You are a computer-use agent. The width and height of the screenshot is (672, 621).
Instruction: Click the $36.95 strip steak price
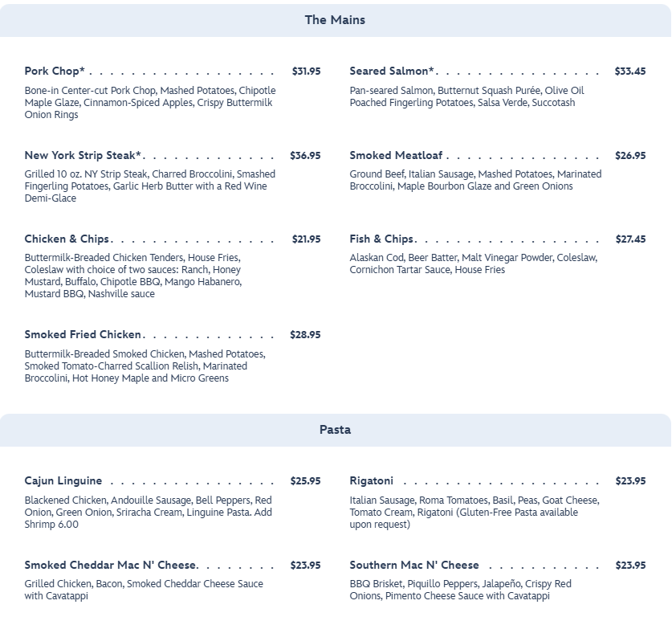tap(305, 156)
